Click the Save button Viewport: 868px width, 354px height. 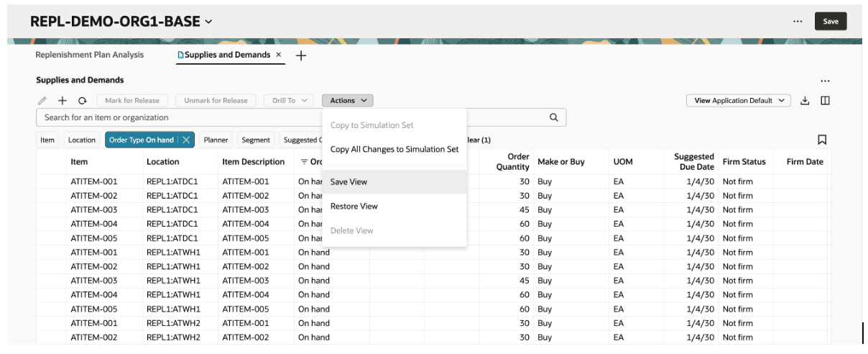pos(830,22)
